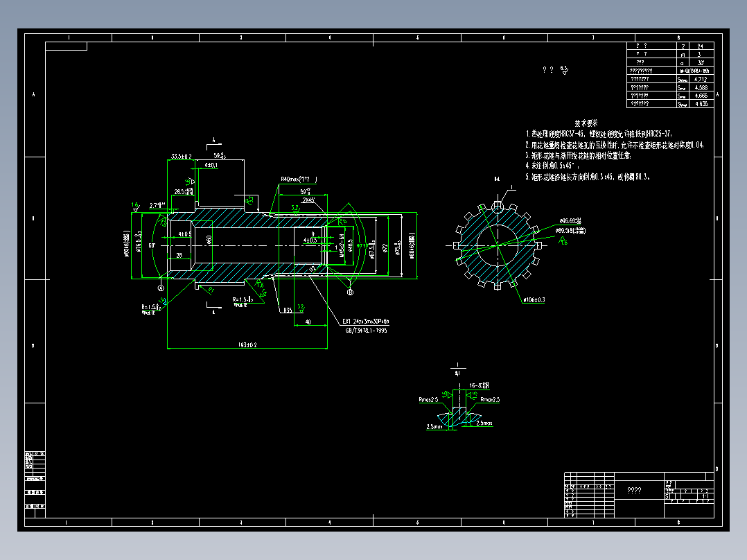The height and width of the screenshot is (560, 747).
Task: Pick the 4.665 table value
Action: tap(701, 96)
